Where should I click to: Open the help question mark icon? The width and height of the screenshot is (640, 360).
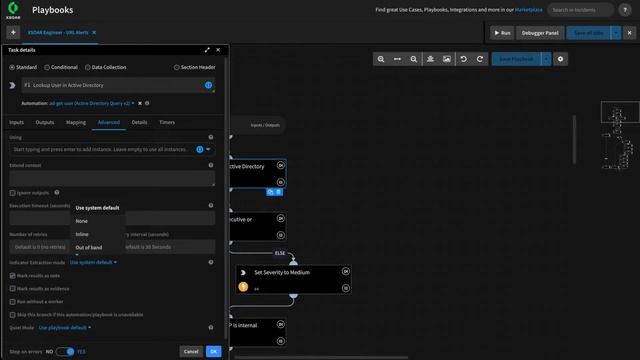point(624,10)
